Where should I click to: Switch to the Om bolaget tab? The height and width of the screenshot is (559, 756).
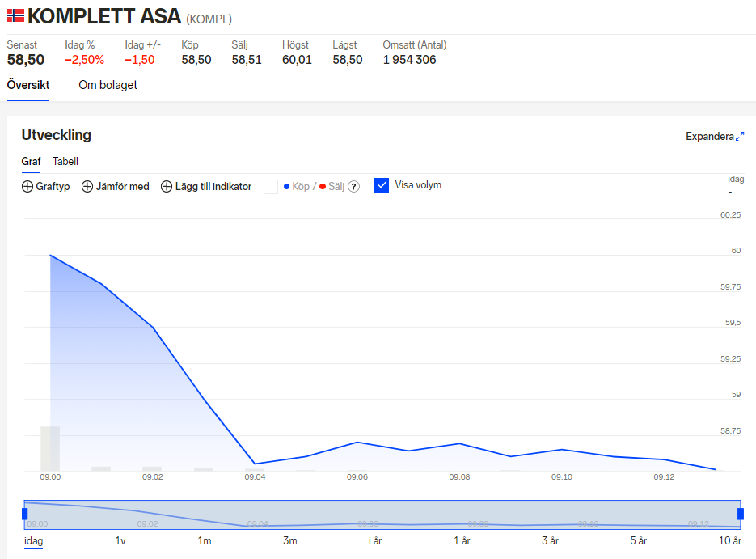click(108, 85)
